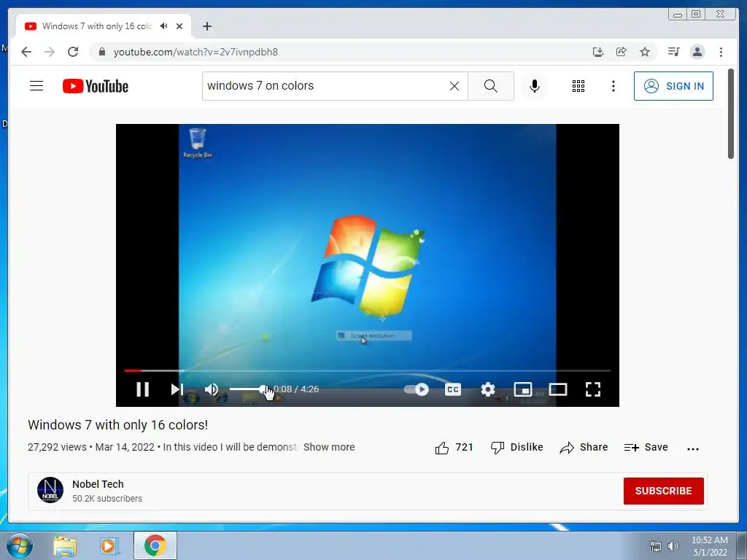Open YouTube apps grid

[x=578, y=86]
